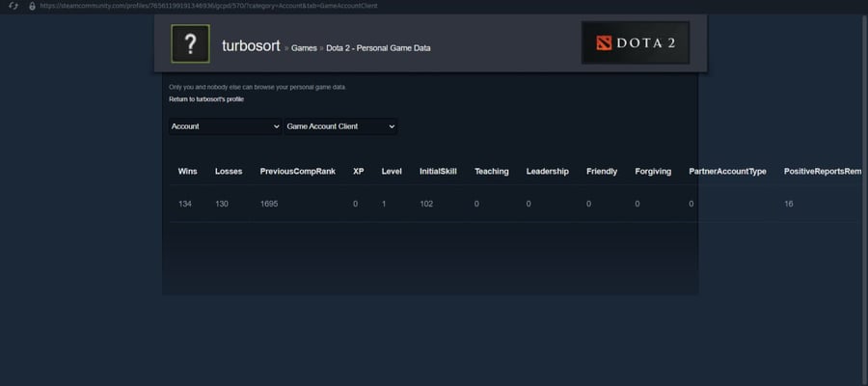Click the browser URL address bar
This screenshot has width=868, height=386.
click(x=208, y=6)
